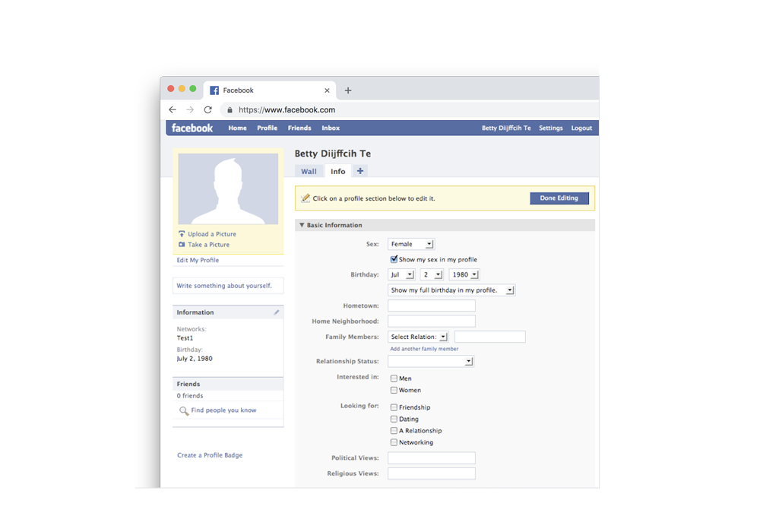Click the pencil icon in Information header
760x532 pixels.
[x=277, y=312]
